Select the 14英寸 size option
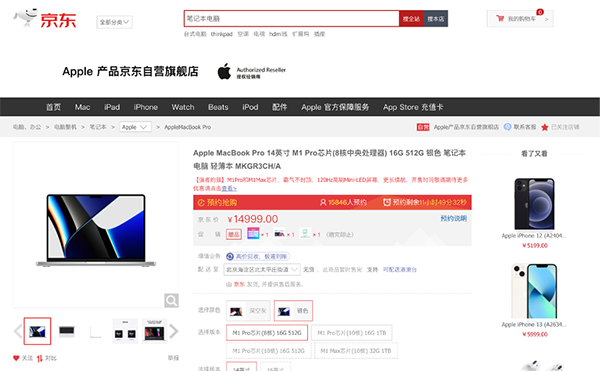The image size is (600, 371). click(241, 367)
